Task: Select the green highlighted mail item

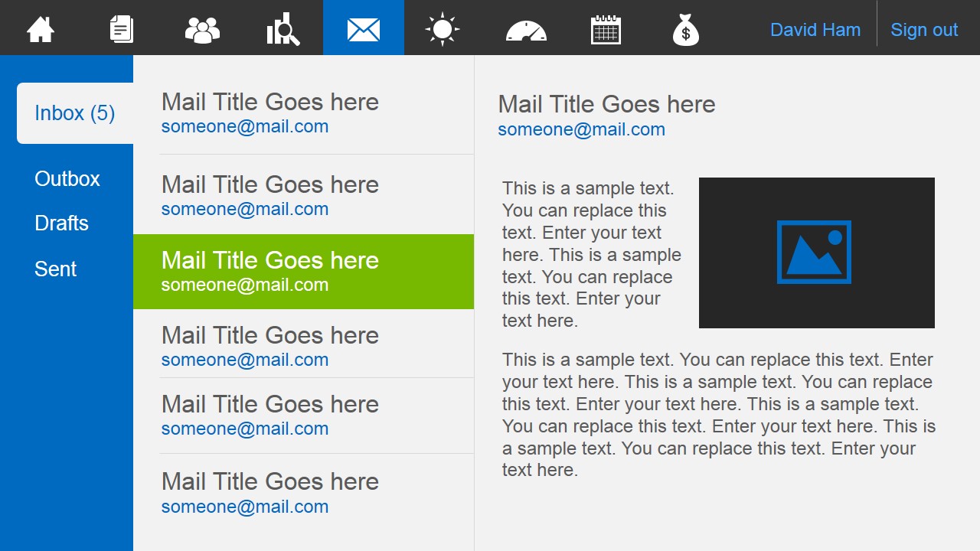Action: click(x=303, y=272)
